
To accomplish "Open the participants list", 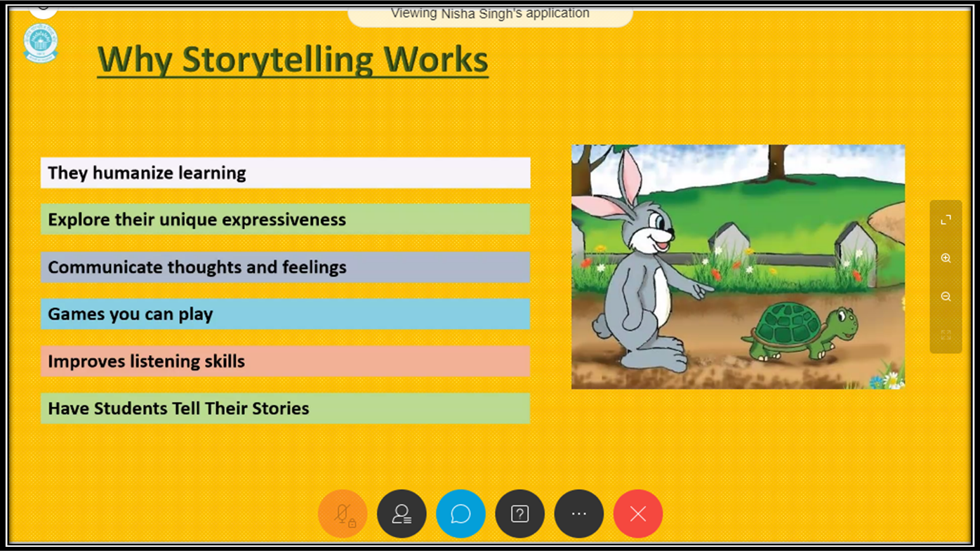I will coord(402,514).
